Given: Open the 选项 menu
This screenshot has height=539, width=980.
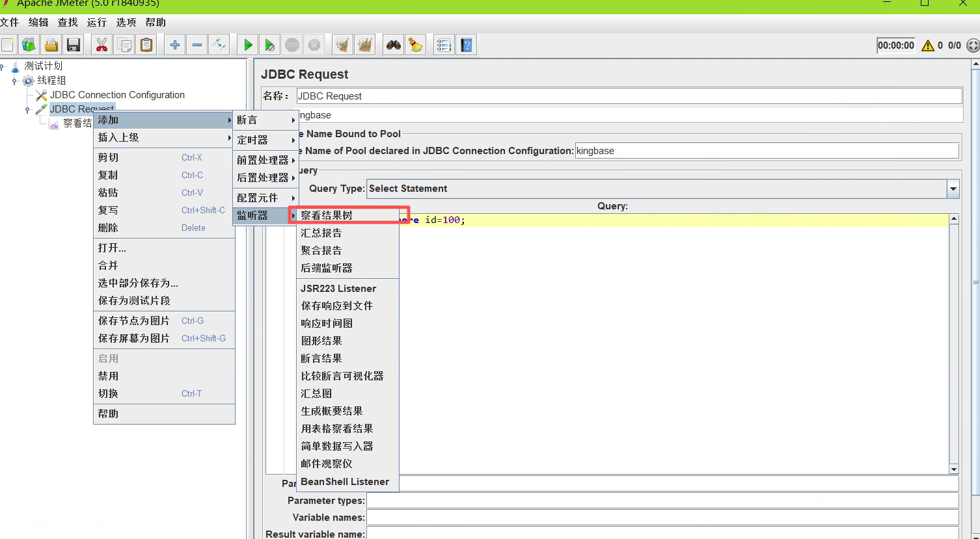Looking at the screenshot, I should (x=126, y=22).
